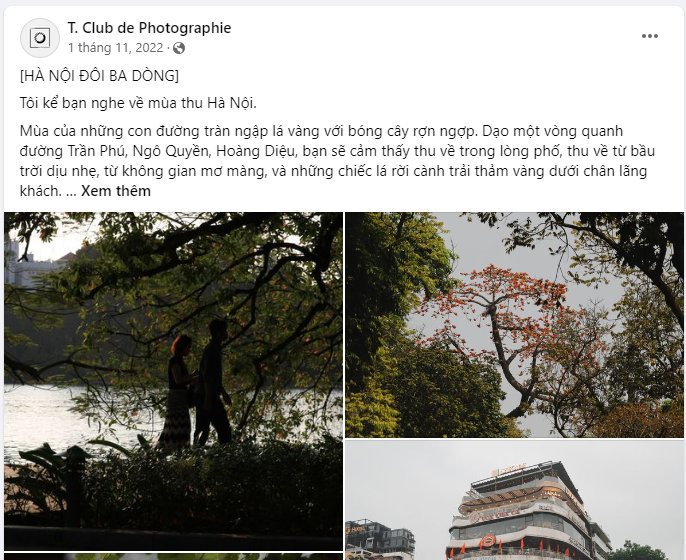Viewport: 686px width, 560px height.
Task: Open the T. Club de Photographie page name
Action: click(x=149, y=28)
